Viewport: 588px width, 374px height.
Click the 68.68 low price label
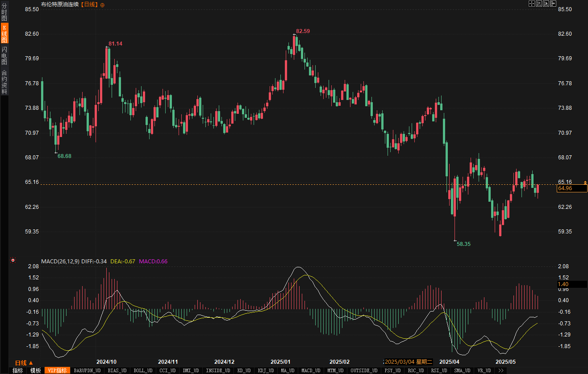[x=64, y=156]
